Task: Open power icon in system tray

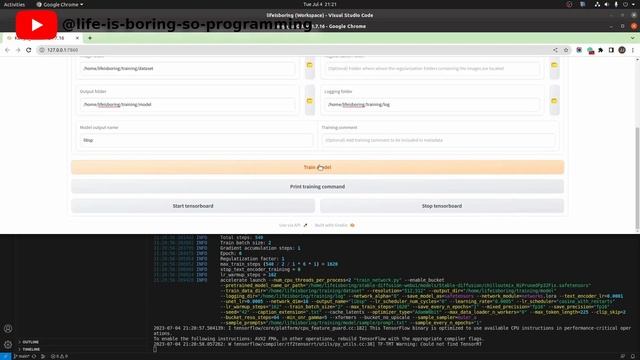Action: pyautogui.click(x=625, y=4)
